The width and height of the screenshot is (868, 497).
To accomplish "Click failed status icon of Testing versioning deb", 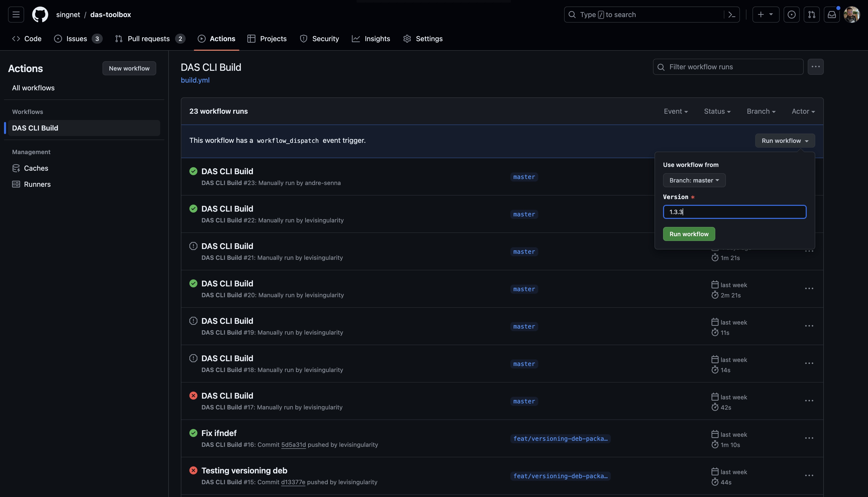I will pyautogui.click(x=193, y=470).
